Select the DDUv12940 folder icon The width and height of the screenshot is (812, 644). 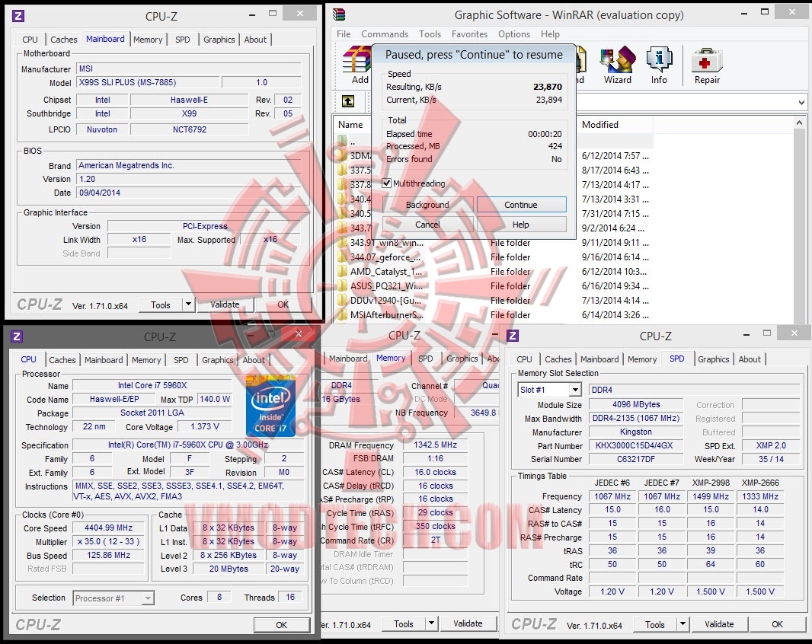click(x=342, y=300)
